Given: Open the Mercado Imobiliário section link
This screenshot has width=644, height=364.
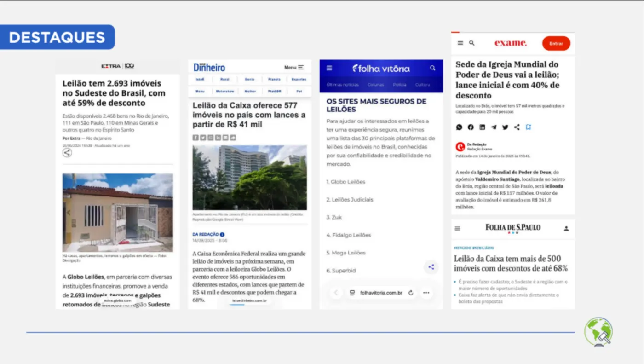Looking at the screenshot, I should (x=474, y=248).
